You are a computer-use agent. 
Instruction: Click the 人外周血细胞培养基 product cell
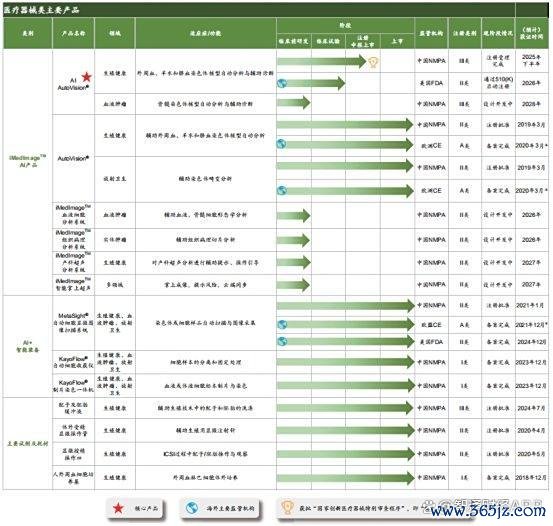pyautogui.click(x=73, y=477)
